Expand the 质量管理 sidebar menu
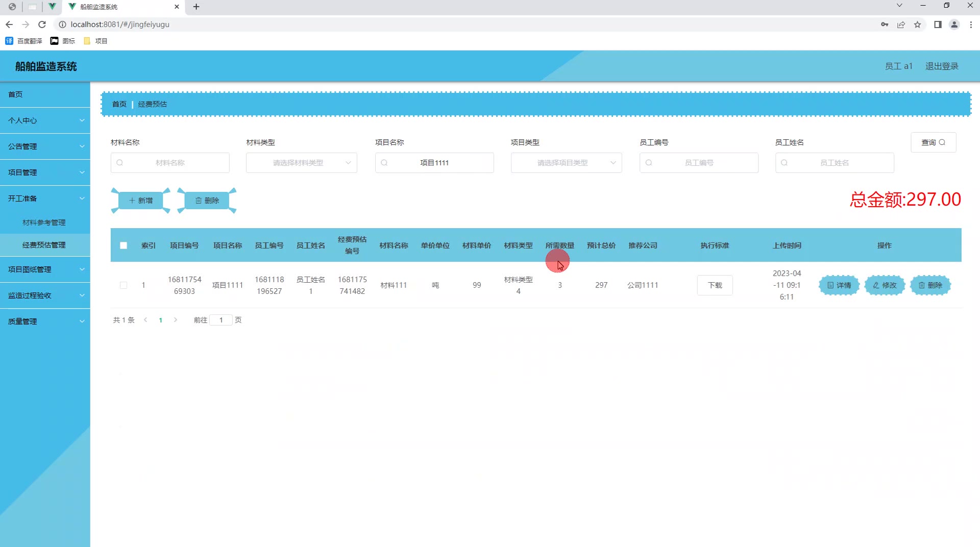This screenshot has width=980, height=547. (x=45, y=321)
